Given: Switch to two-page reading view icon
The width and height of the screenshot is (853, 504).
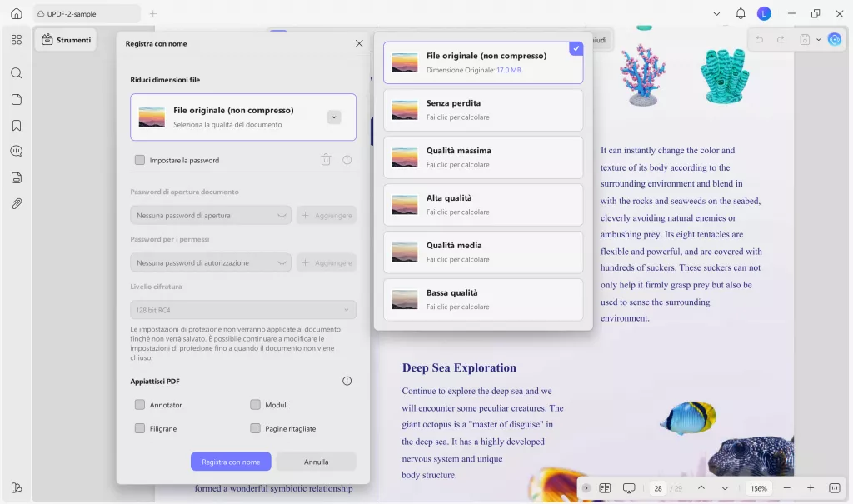Looking at the screenshot, I should pyautogui.click(x=605, y=488).
